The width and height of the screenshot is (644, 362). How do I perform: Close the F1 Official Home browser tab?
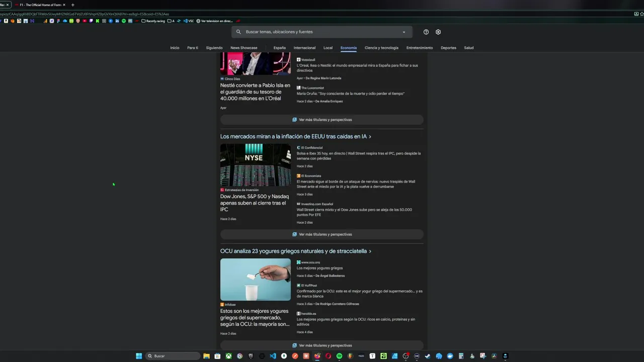64,5
